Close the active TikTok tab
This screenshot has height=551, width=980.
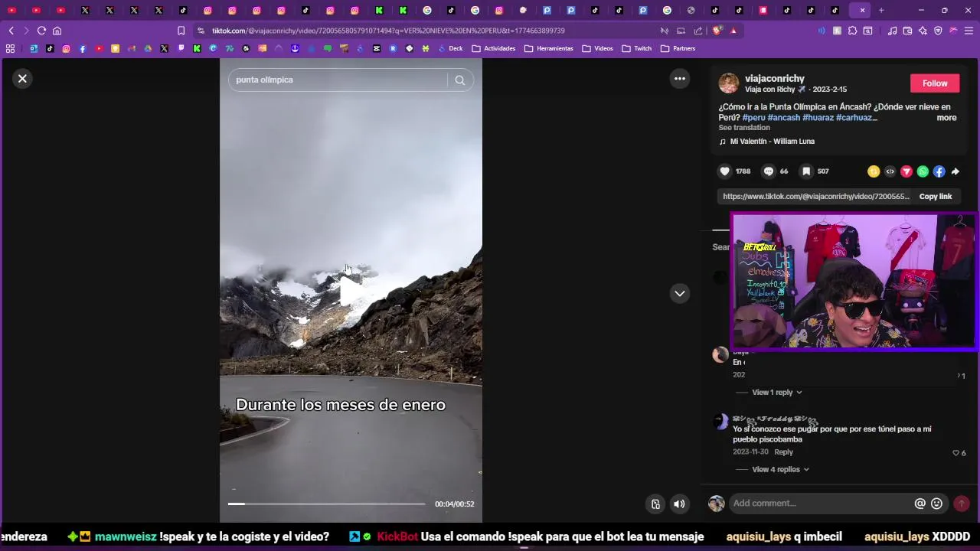tap(862, 10)
